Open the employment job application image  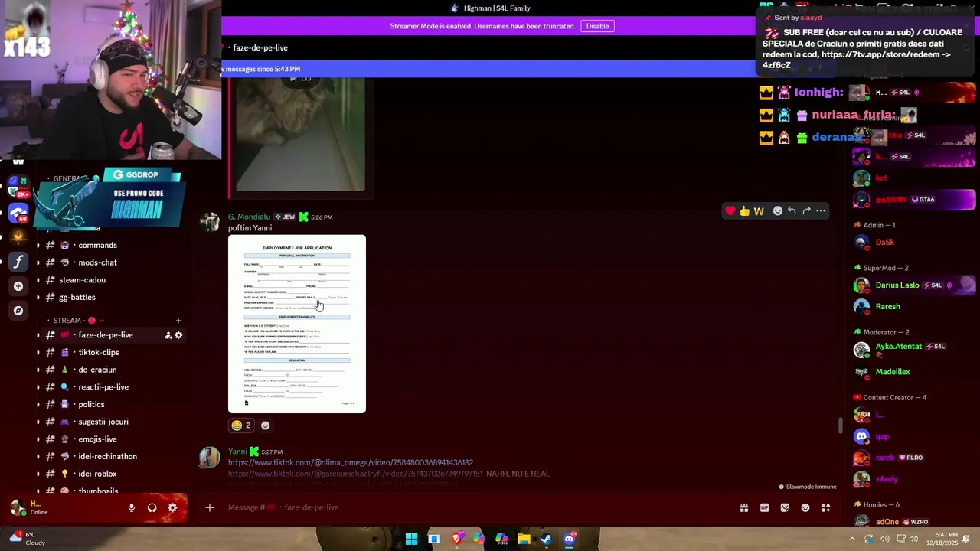pos(297,324)
